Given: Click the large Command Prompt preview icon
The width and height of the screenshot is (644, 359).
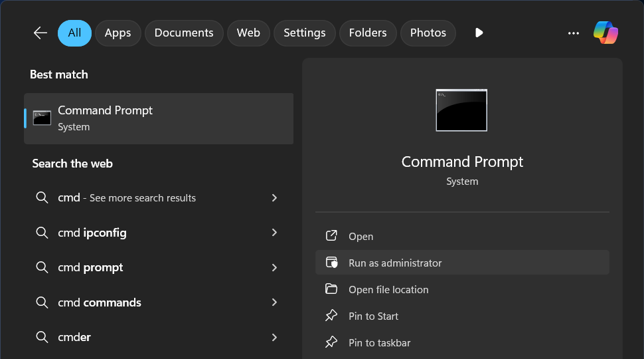Looking at the screenshot, I should pyautogui.click(x=461, y=110).
